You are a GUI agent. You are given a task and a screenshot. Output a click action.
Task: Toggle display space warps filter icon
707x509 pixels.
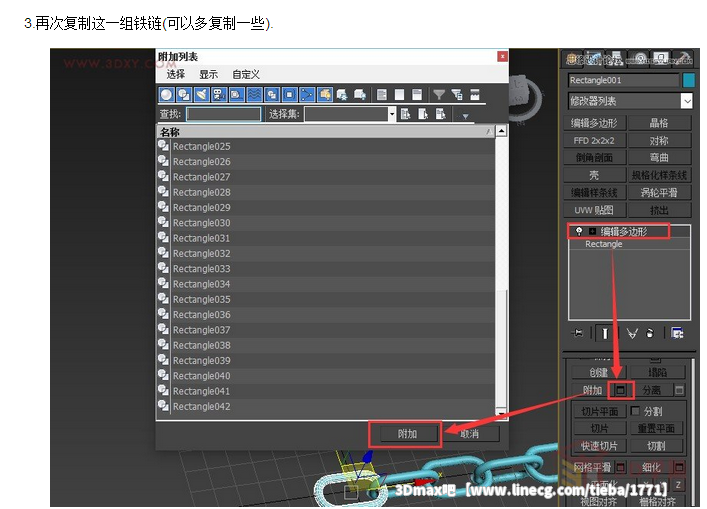pos(254,95)
